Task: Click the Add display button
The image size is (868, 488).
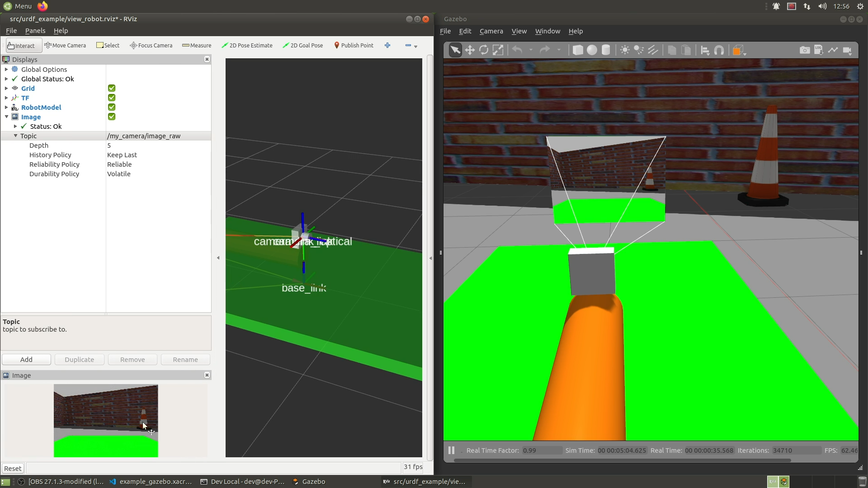Action: (26, 360)
